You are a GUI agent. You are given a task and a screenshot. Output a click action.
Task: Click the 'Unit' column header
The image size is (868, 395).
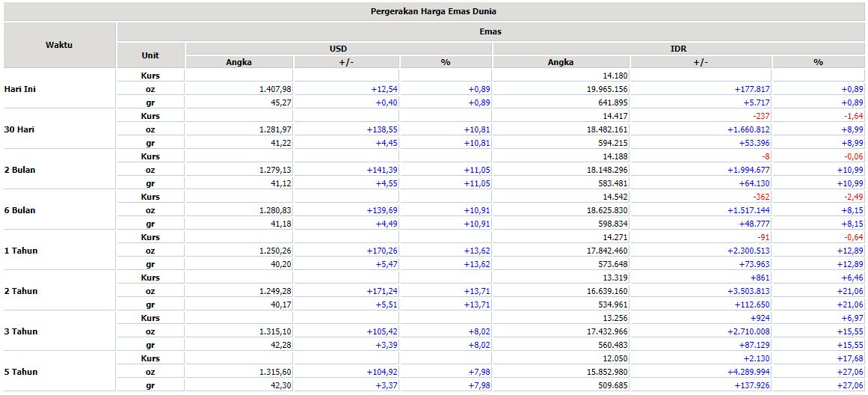coord(150,55)
